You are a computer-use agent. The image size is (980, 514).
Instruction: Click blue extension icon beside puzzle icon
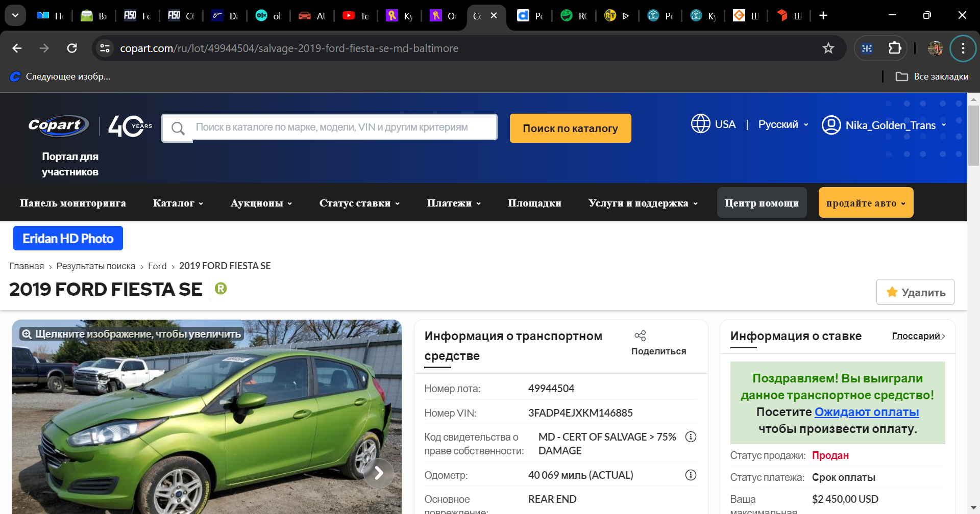(867, 48)
